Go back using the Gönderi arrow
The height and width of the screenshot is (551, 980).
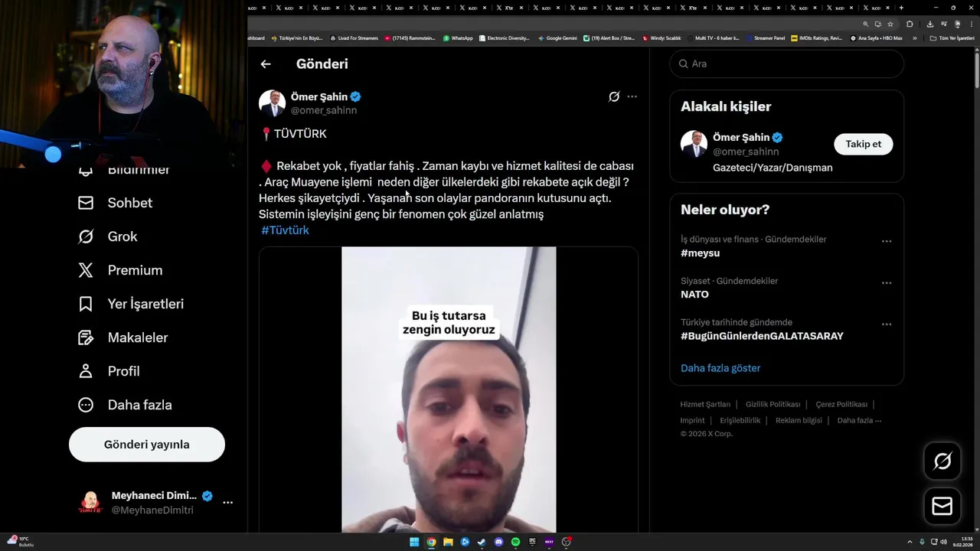[x=266, y=64]
